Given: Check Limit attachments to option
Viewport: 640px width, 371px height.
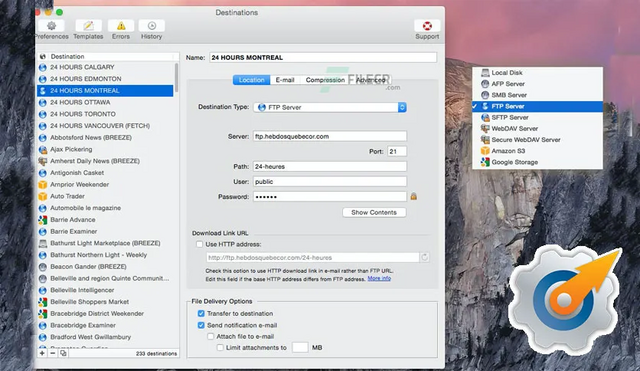Looking at the screenshot, I should [x=220, y=348].
